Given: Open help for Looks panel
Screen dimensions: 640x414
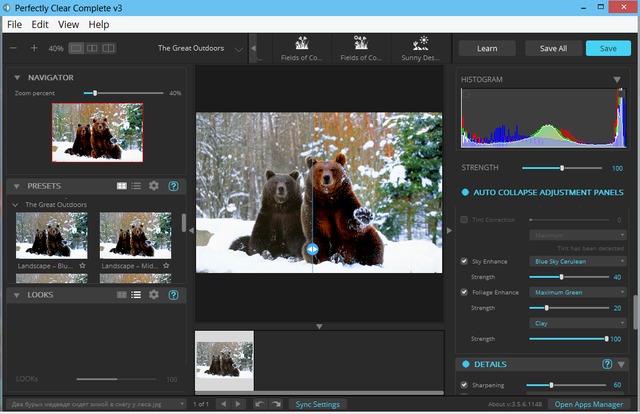Looking at the screenshot, I should (x=173, y=295).
